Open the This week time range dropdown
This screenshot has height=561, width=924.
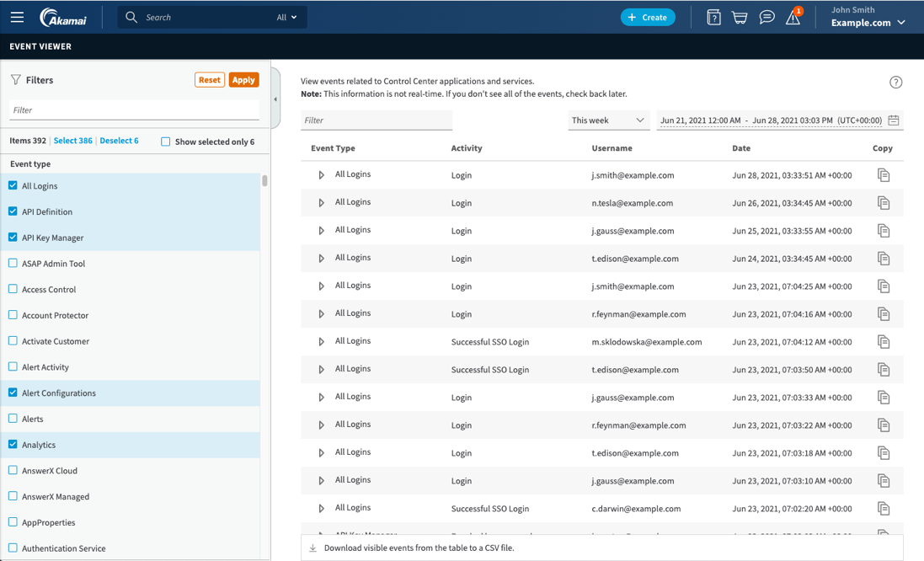[x=607, y=120]
